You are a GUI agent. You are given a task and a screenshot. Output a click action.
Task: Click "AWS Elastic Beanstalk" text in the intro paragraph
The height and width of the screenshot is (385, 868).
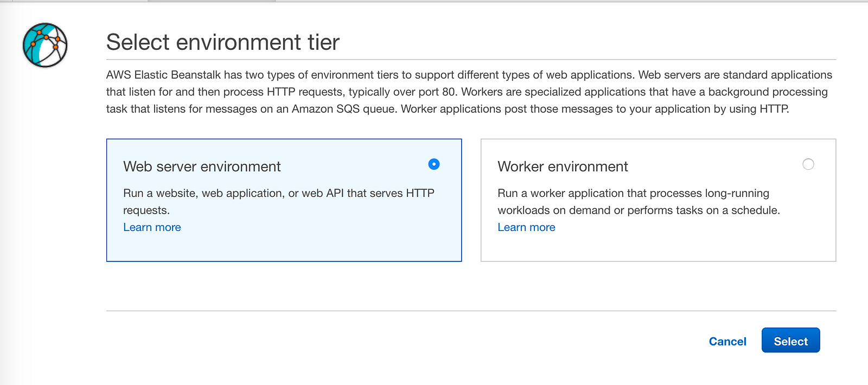[x=163, y=75]
